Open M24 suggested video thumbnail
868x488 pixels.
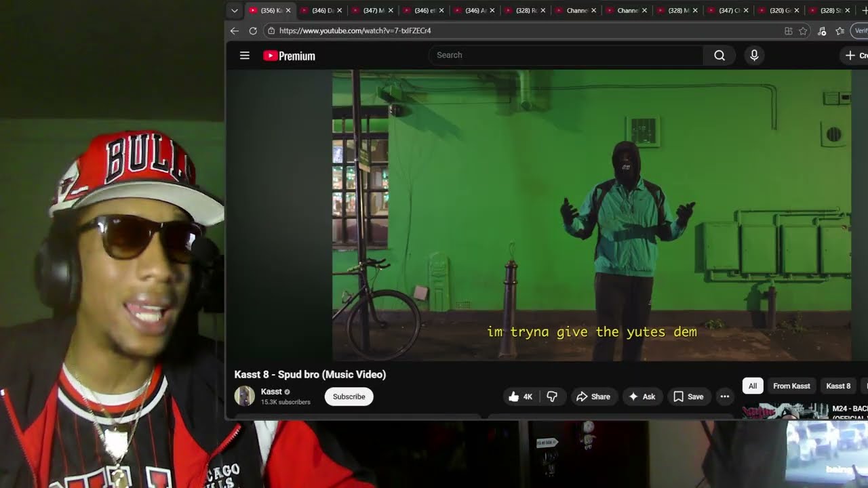(x=785, y=411)
